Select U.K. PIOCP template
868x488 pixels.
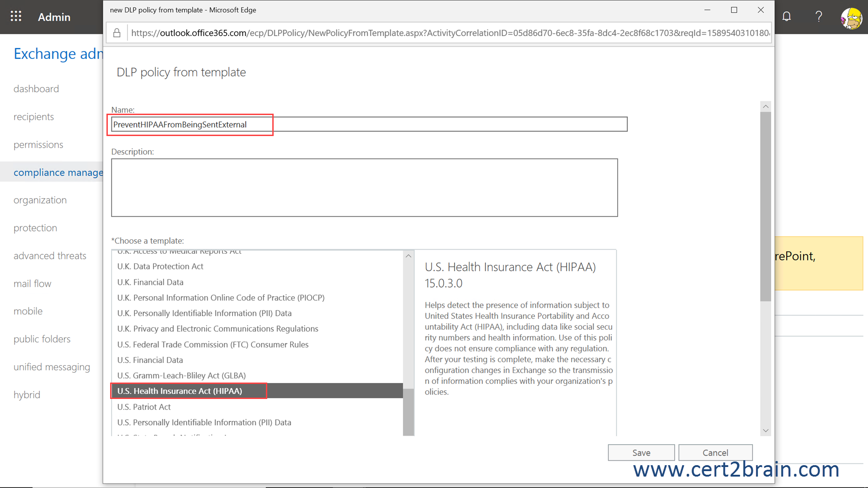pos(258,298)
